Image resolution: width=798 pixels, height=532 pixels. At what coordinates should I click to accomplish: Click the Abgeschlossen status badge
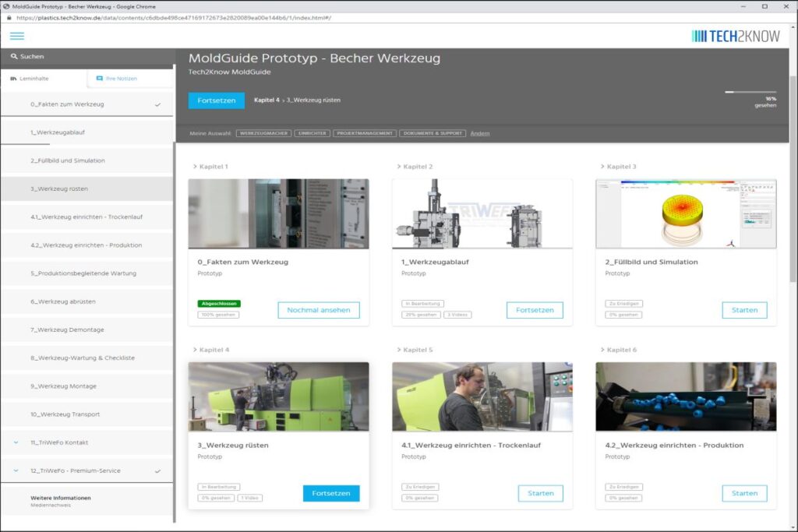[219, 304]
